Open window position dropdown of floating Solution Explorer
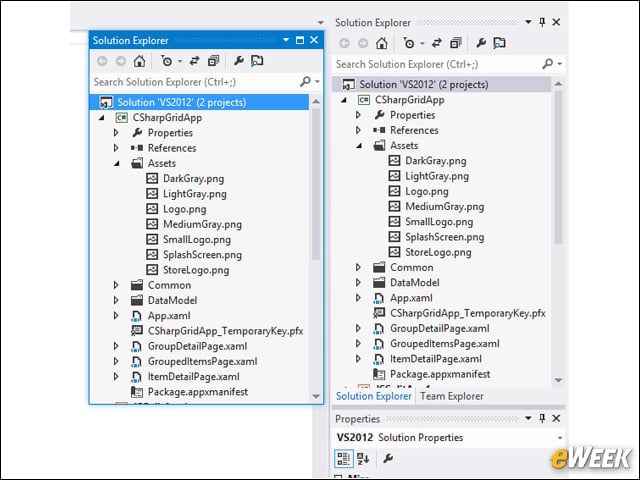This screenshot has width=640, height=480. point(286,40)
